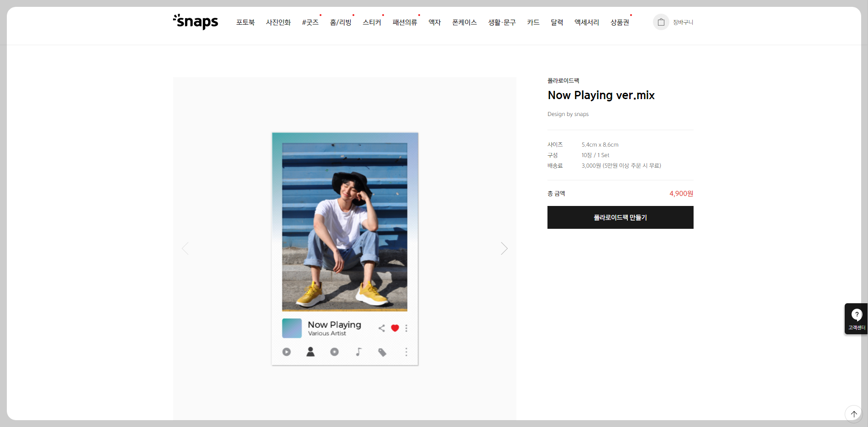Open the #굿즈 menu
This screenshot has height=427, width=868.
click(310, 22)
